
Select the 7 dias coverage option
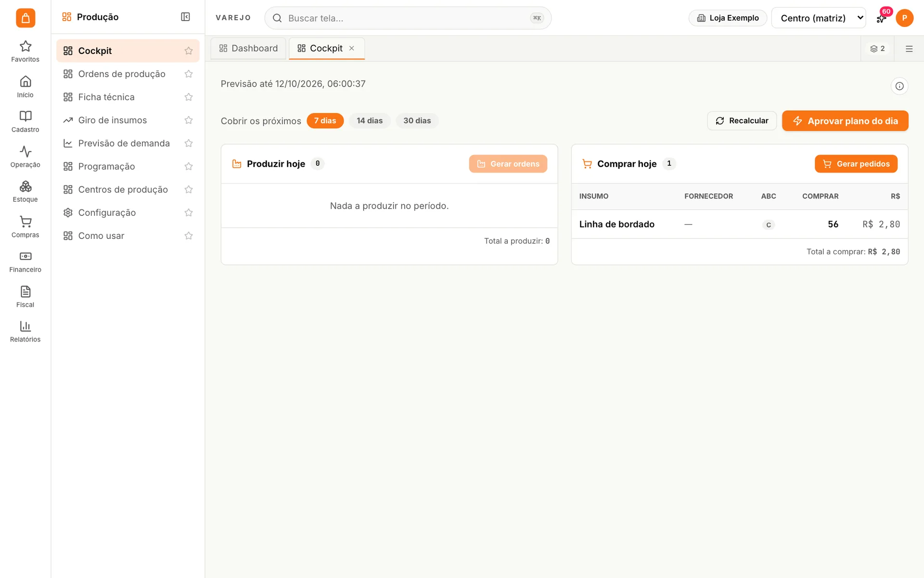(x=325, y=120)
